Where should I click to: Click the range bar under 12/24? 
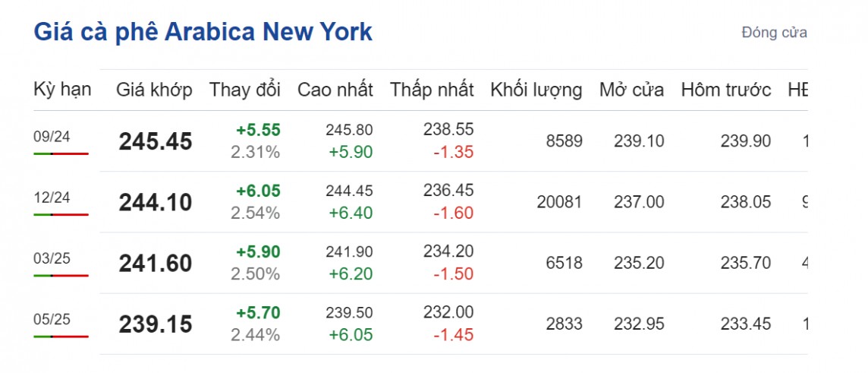click(61, 214)
